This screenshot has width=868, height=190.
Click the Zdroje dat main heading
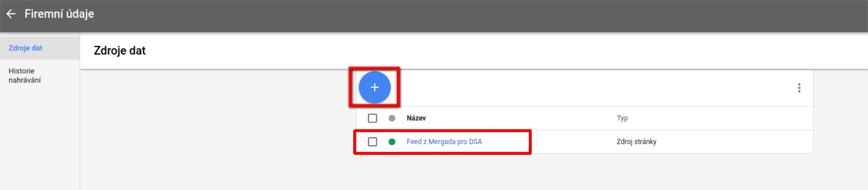pos(119,50)
